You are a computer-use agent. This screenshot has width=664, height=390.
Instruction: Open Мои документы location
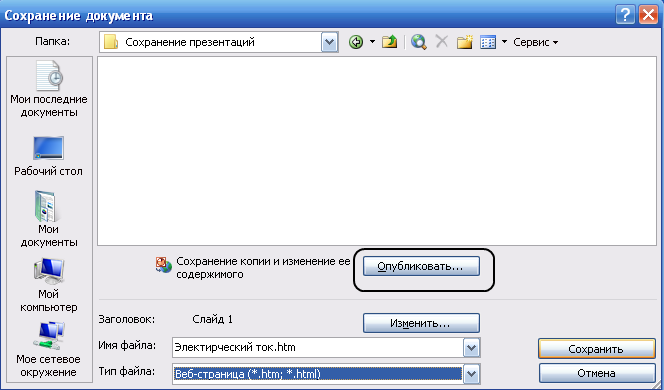tap(49, 219)
